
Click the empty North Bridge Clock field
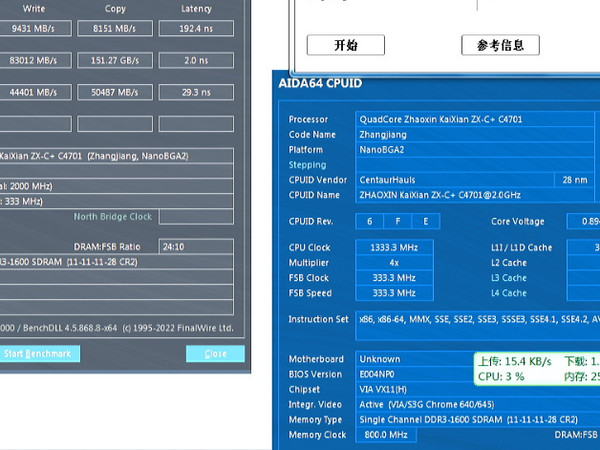(x=196, y=217)
